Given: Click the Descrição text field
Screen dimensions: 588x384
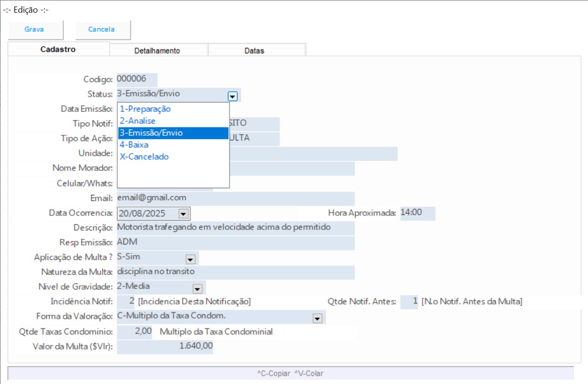Looking at the screenshot, I should click(x=235, y=228).
